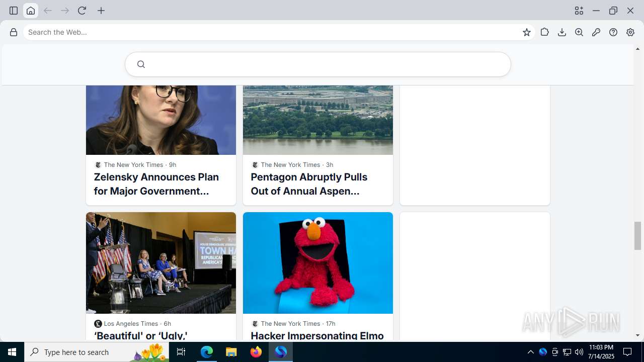
Task: Click the search magnifier icon in page
Action: point(141,64)
